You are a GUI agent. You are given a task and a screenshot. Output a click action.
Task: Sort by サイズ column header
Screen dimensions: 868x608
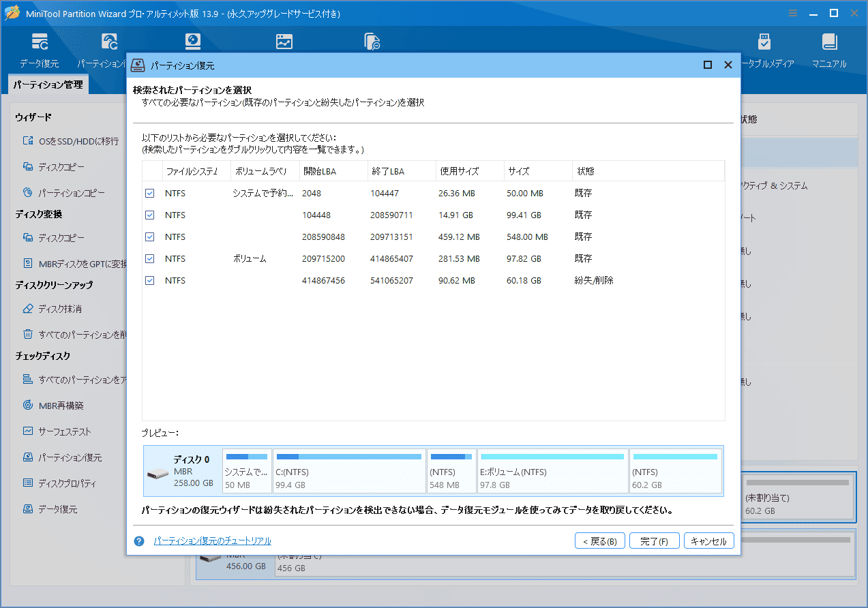(538, 171)
